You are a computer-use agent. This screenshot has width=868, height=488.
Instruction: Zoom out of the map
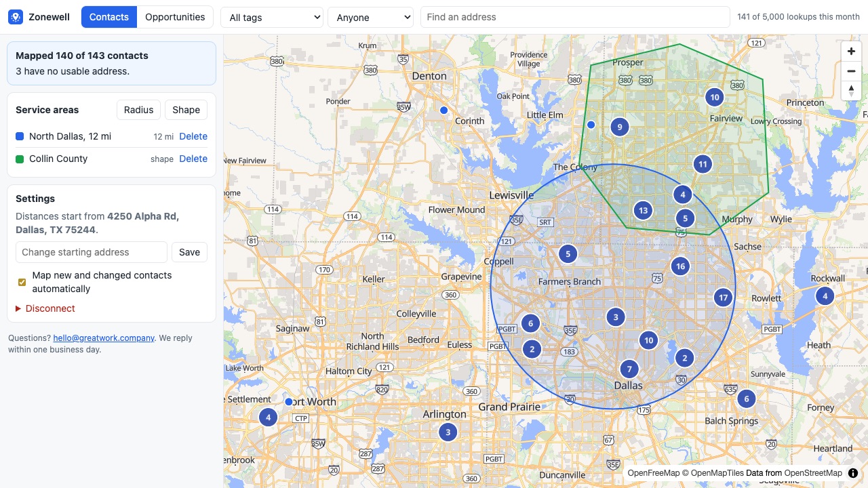pos(851,71)
